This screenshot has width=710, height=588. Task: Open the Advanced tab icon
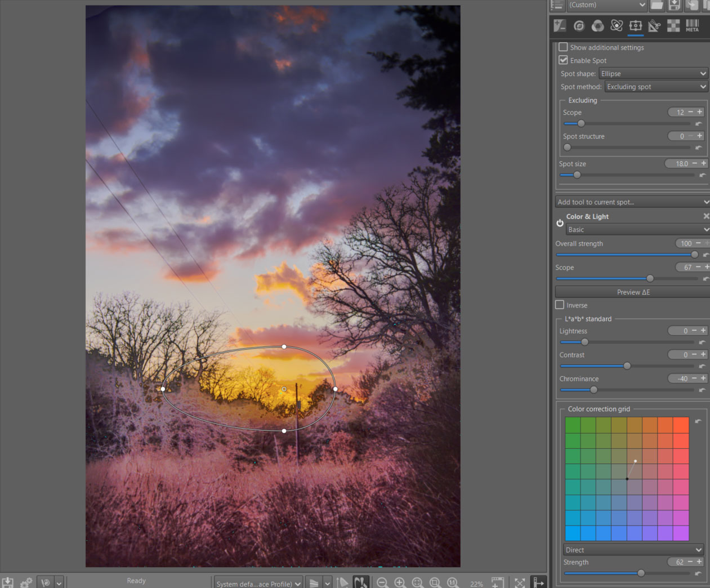617,25
